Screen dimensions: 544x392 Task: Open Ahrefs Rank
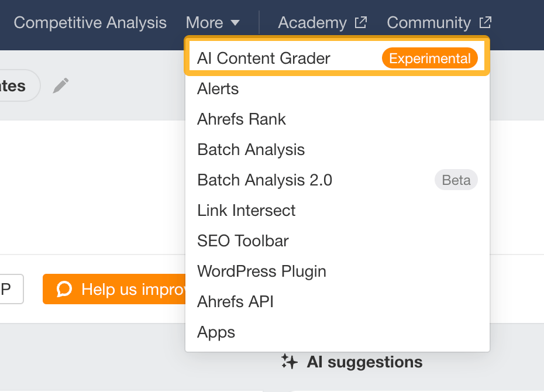pyautogui.click(x=242, y=119)
